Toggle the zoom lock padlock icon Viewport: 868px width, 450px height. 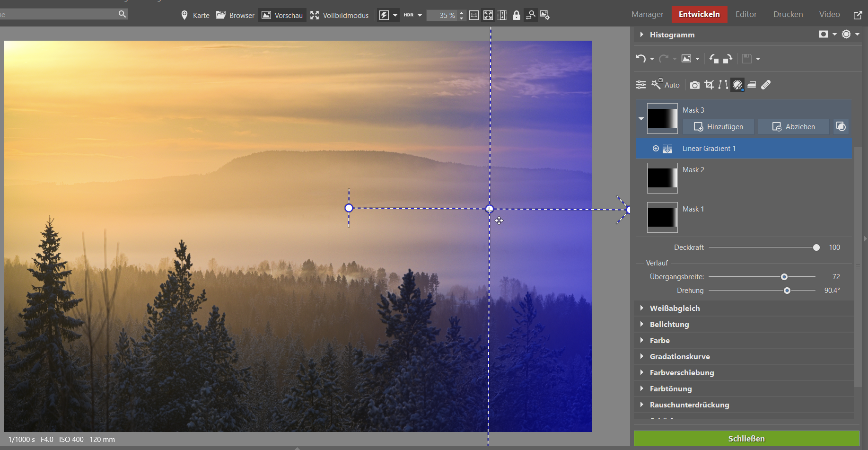coord(517,15)
